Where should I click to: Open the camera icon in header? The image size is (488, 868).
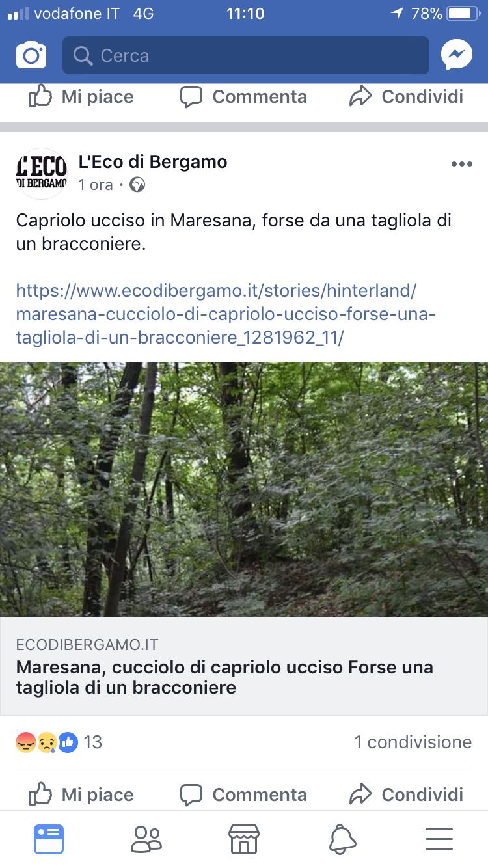click(31, 55)
